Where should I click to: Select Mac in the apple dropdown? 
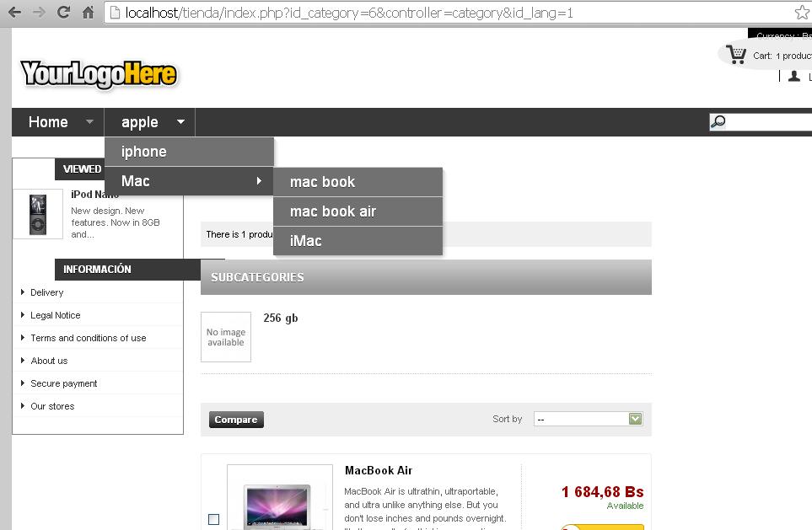point(189,181)
